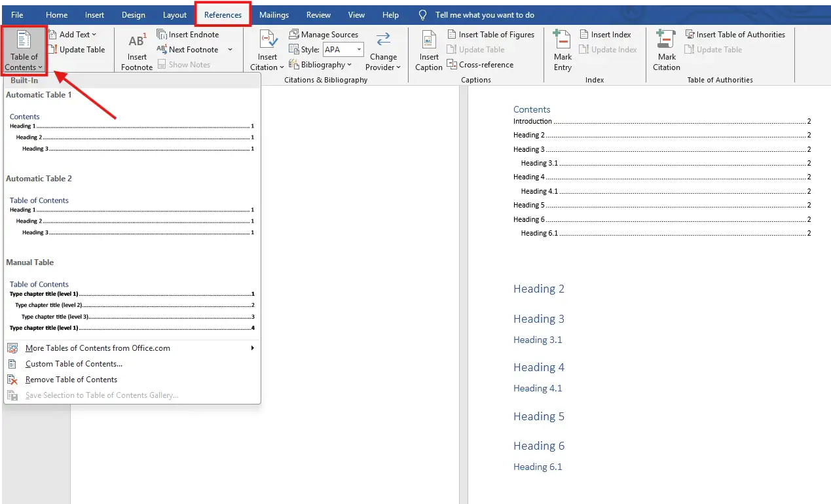Click the Heading 3.1 subheading in document body
Image resolution: width=831 pixels, height=504 pixels.
(538, 340)
